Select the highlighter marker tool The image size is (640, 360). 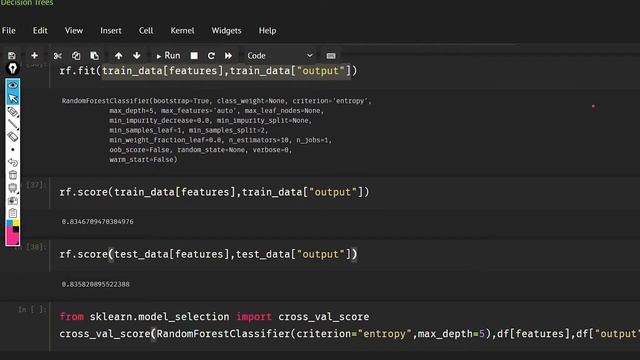[13, 111]
